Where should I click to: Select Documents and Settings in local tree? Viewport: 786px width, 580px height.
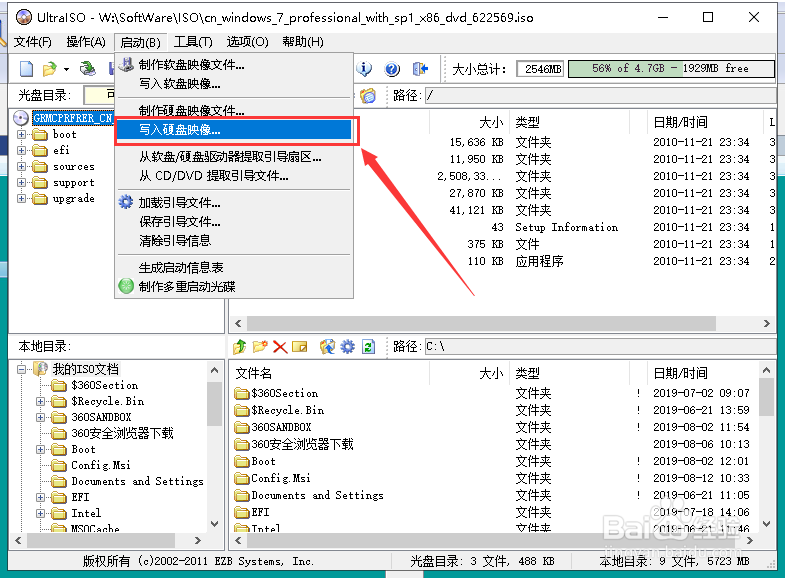coord(137,481)
